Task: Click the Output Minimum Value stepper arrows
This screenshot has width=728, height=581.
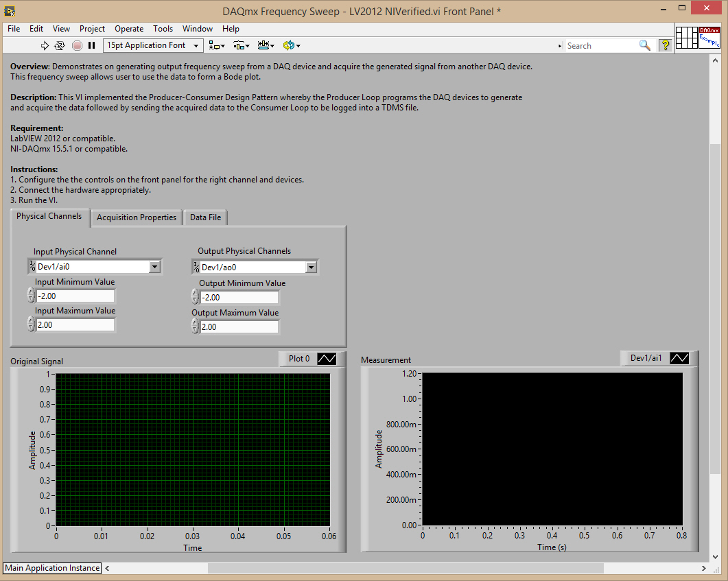Action: point(196,297)
